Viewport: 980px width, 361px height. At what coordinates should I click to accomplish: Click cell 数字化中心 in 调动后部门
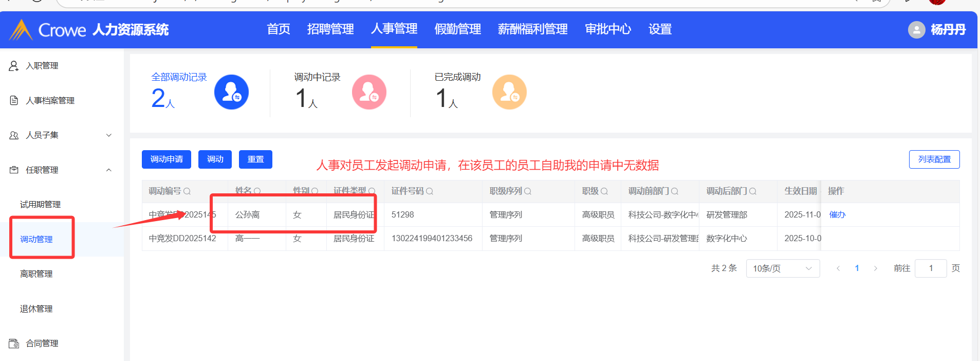coord(727,239)
